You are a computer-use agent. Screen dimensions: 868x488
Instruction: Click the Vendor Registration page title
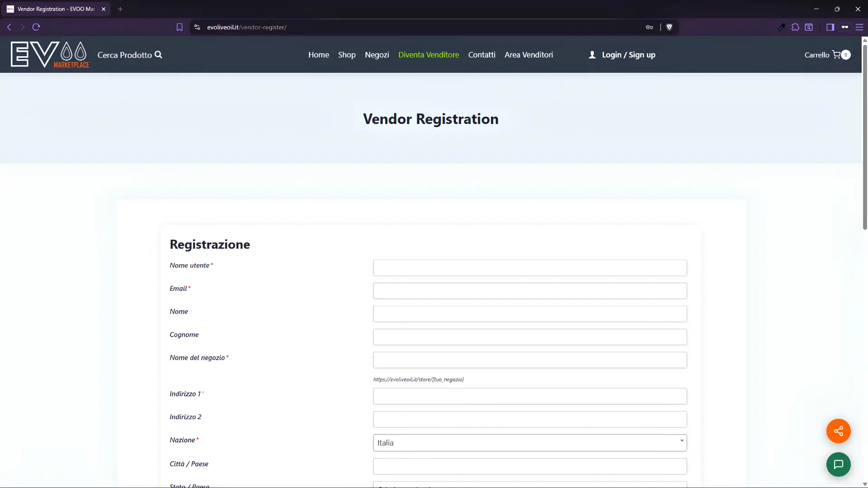[430, 119]
